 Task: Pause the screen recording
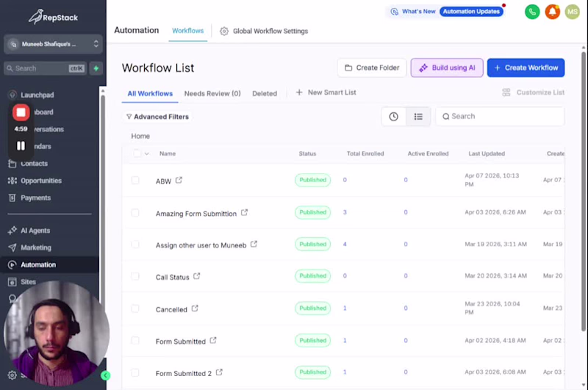pos(21,145)
